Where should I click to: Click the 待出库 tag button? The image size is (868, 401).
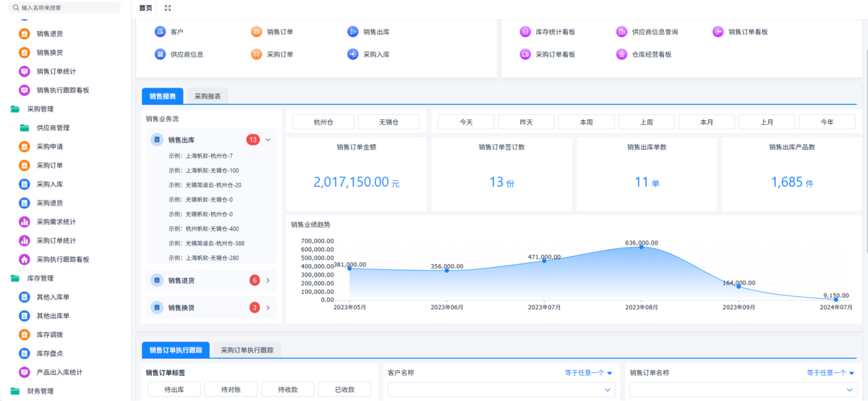click(174, 389)
